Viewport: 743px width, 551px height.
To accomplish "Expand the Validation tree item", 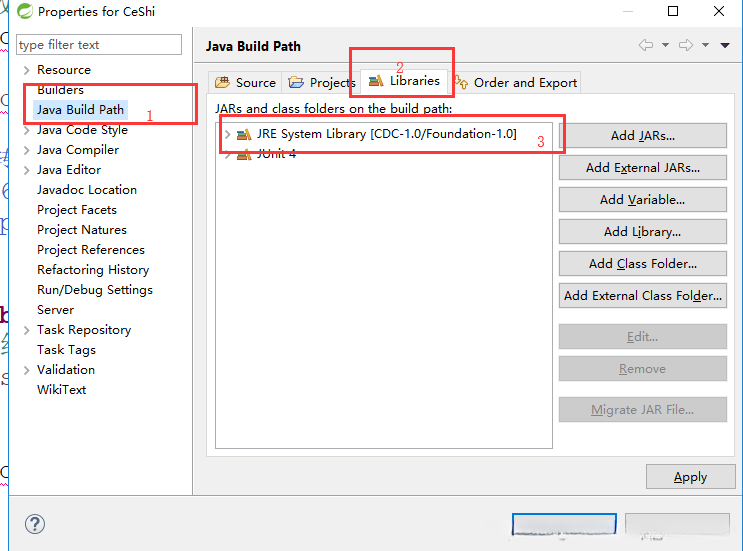I will pos(27,370).
